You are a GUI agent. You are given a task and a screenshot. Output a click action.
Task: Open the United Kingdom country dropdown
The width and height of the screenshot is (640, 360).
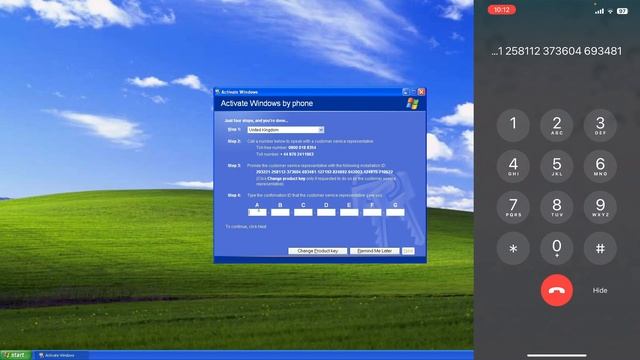point(286,130)
